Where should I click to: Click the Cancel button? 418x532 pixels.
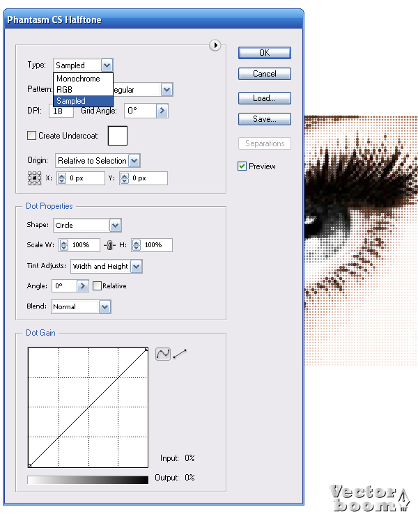click(265, 74)
